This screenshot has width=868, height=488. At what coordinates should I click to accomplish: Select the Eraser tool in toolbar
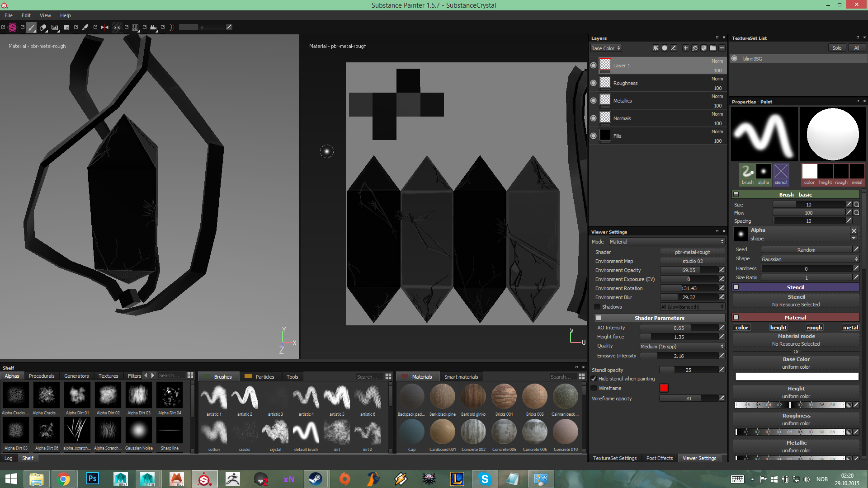pyautogui.click(x=43, y=28)
